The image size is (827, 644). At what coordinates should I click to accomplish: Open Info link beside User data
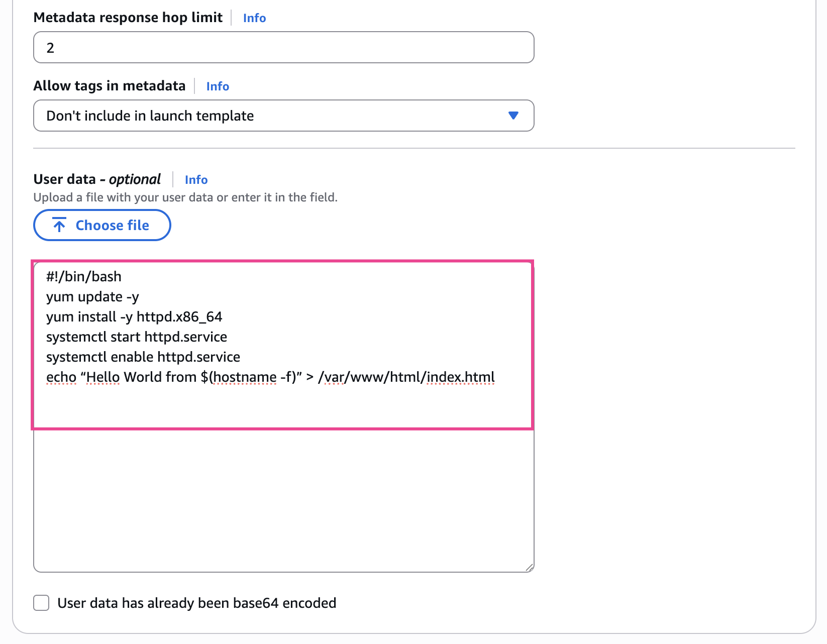[x=196, y=180]
